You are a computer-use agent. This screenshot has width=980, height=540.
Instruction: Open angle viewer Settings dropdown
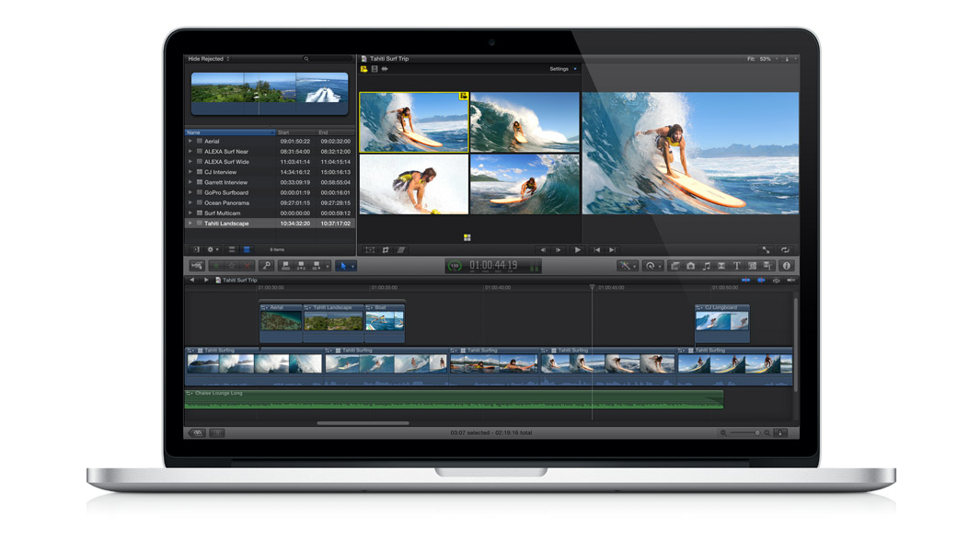click(x=563, y=69)
